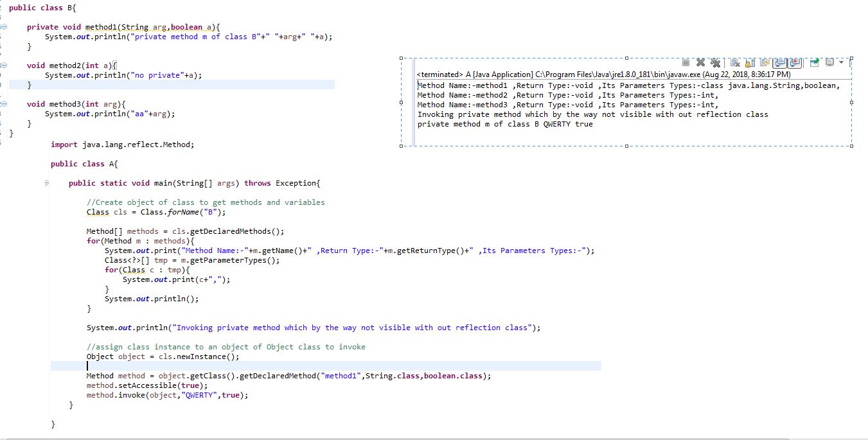Screen dimensions: 868x440
Task: Click the 'System.out.print(c+",");' line
Action: [x=176, y=279]
